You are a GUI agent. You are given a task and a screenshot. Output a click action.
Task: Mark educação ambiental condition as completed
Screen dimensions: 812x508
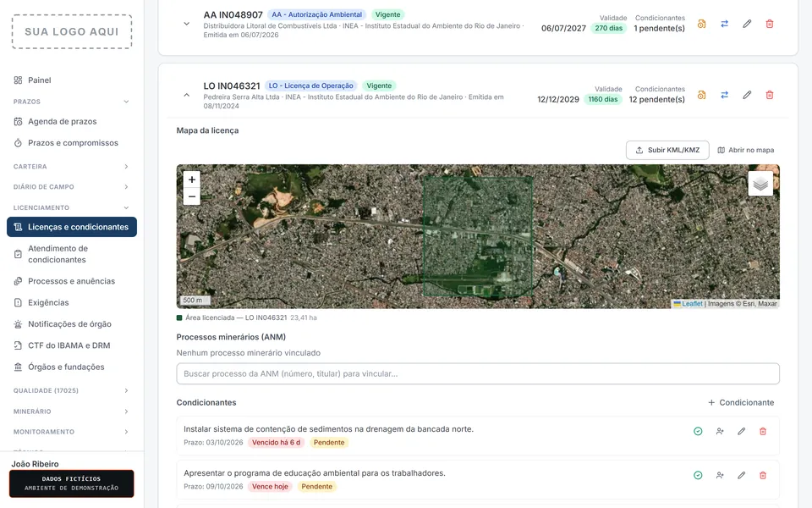click(x=698, y=475)
